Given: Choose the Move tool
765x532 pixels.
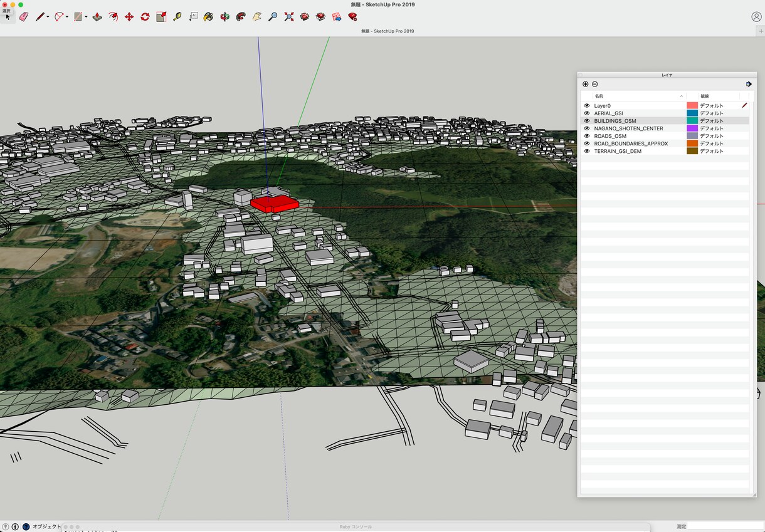Looking at the screenshot, I should point(129,17).
